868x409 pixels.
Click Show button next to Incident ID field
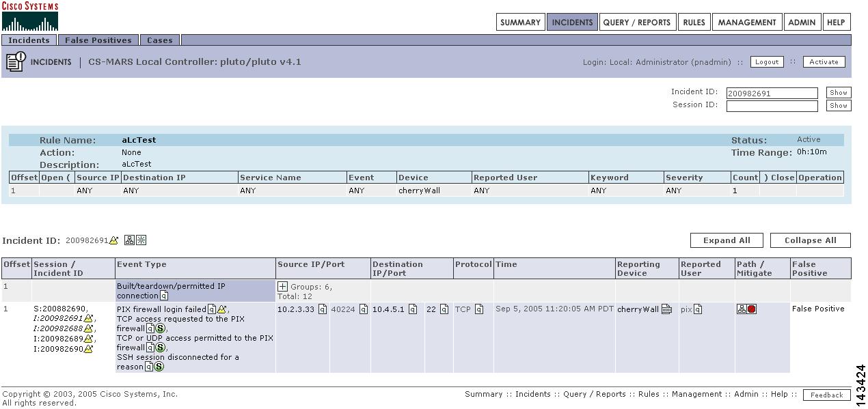[839, 93]
